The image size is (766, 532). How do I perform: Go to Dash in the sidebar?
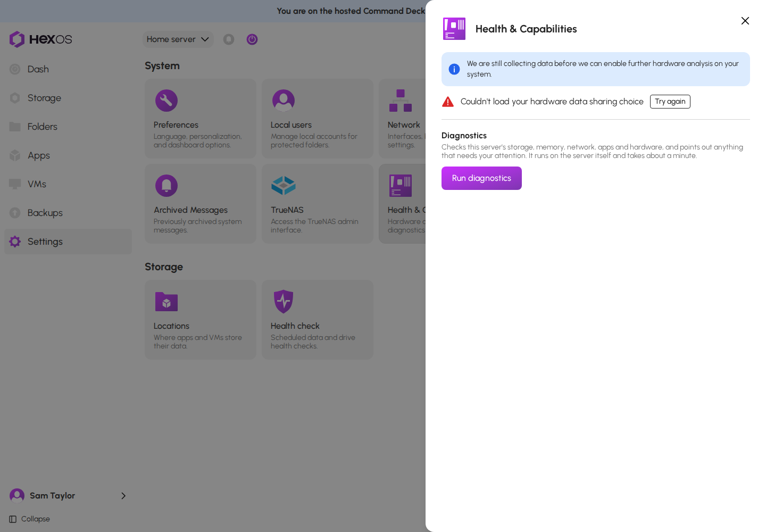(68, 69)
